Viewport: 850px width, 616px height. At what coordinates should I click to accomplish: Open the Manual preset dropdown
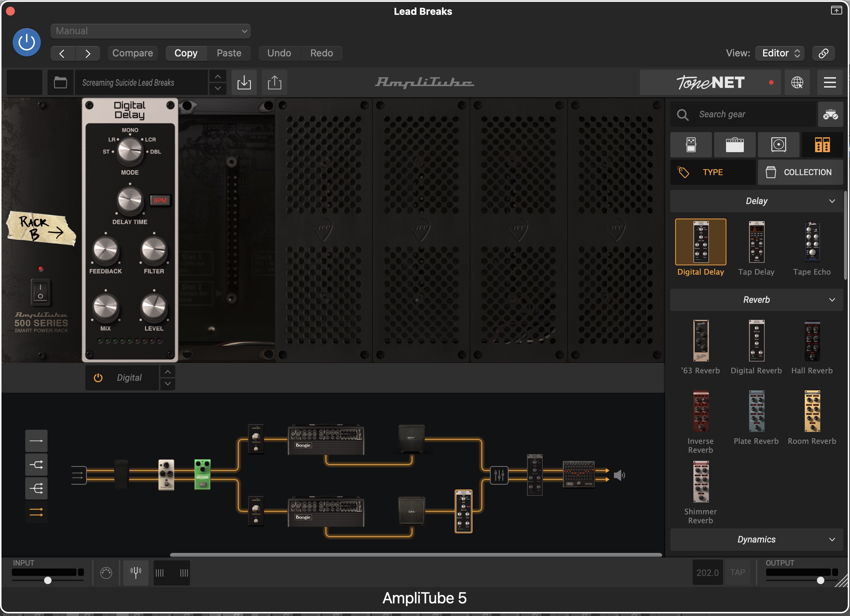click(x=151, y=31)
